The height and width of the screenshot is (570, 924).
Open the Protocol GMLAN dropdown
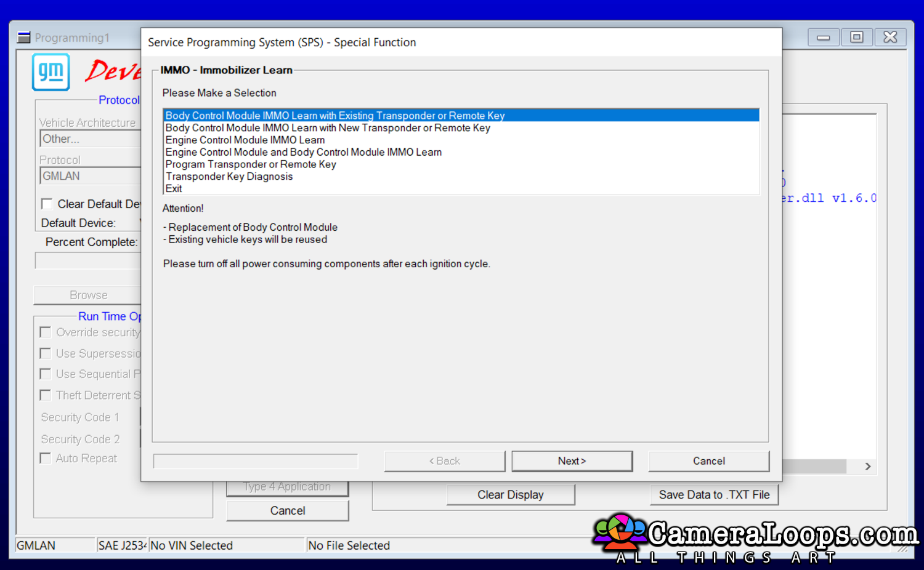tap(90, 176)
